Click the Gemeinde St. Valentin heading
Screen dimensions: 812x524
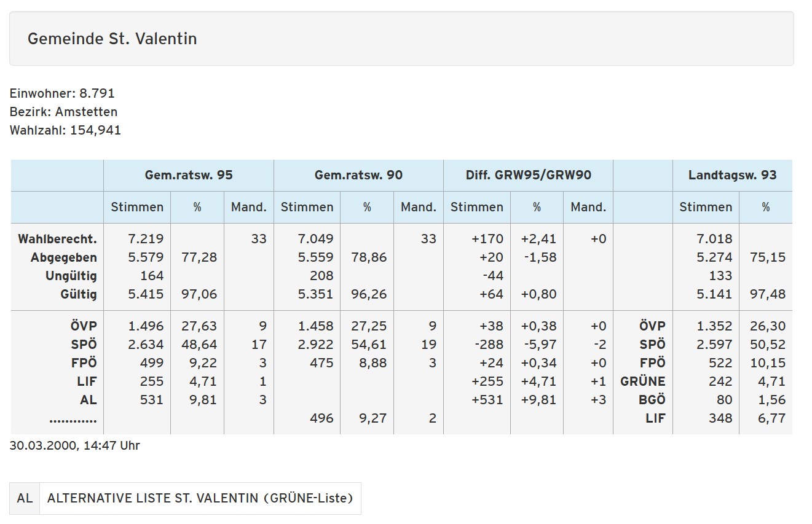click(x=112, y=39)
